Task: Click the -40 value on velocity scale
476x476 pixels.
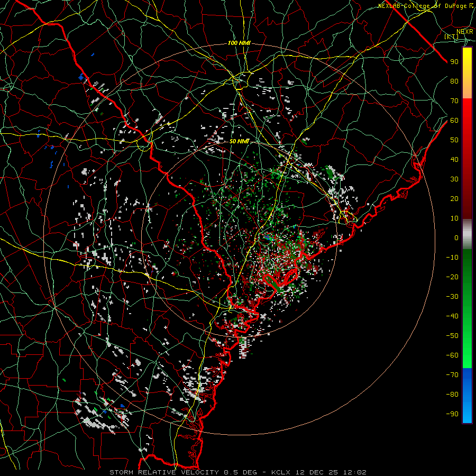Action: tap(452, 316)
